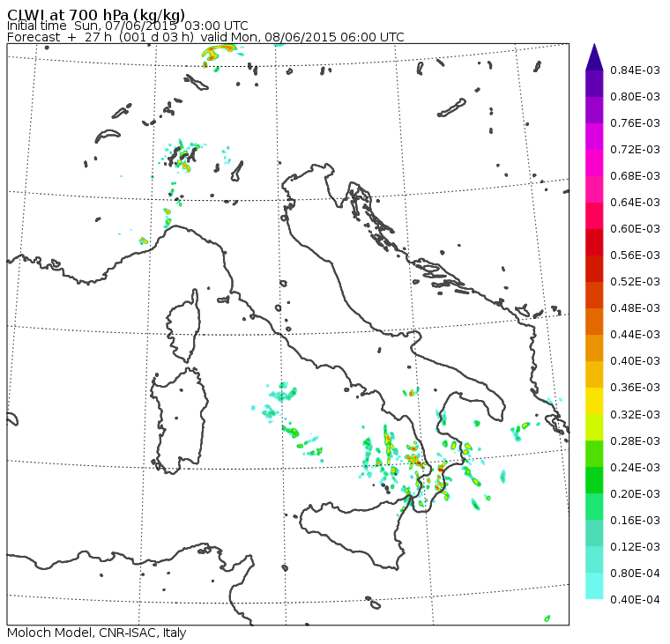670x644 pixels.
Task: Click the 0.44E-03 colorbar label
Action: click(x=635, y=335)
